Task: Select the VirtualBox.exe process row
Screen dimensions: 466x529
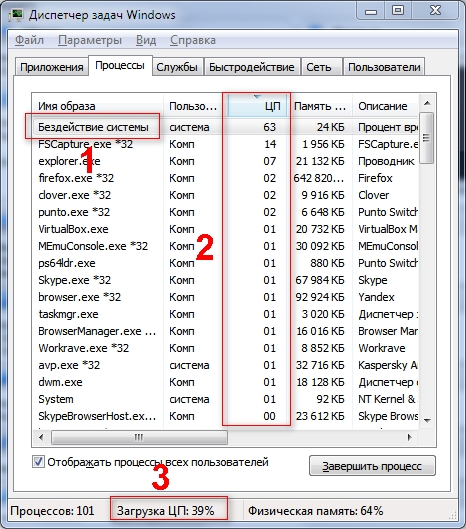Action: tap(225, 229)
